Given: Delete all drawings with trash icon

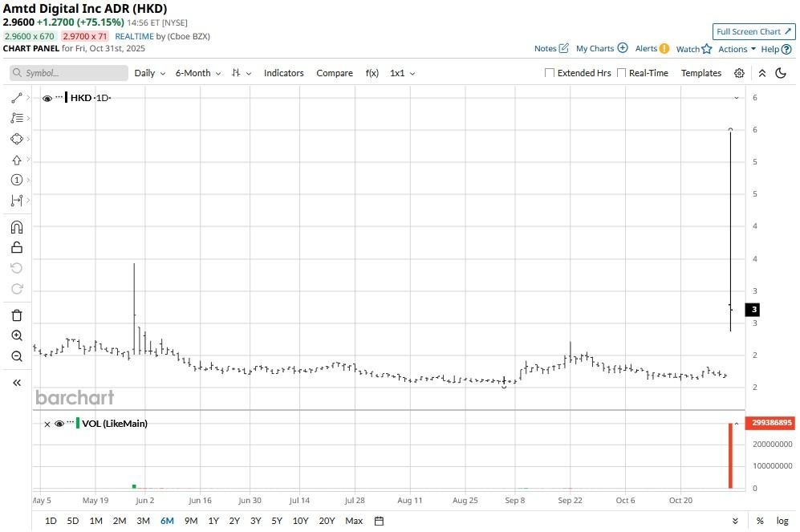Looking at the screenshot, I should click(16, 314).
